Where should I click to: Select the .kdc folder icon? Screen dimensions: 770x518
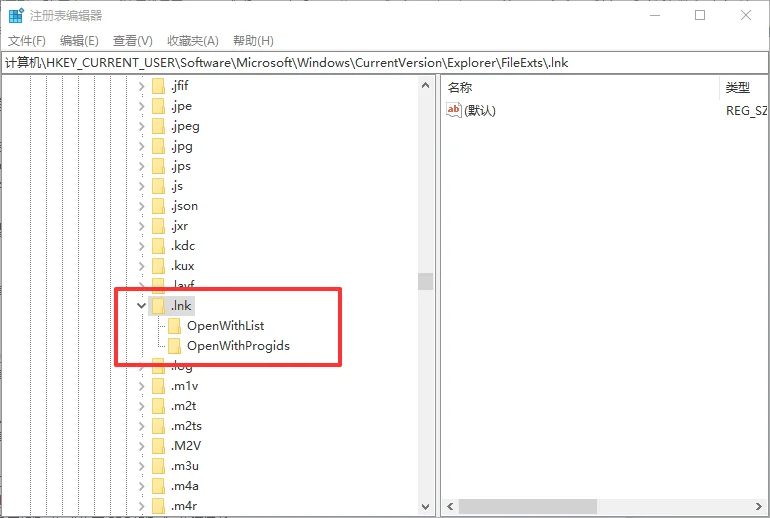coord(158,246)
